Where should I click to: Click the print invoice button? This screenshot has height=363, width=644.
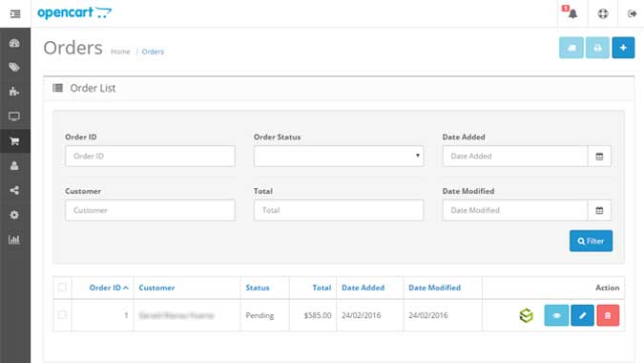(597, 48)
